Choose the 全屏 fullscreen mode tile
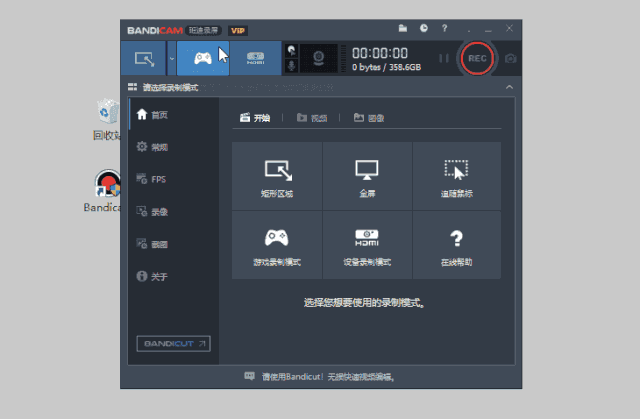 [367, 176]
